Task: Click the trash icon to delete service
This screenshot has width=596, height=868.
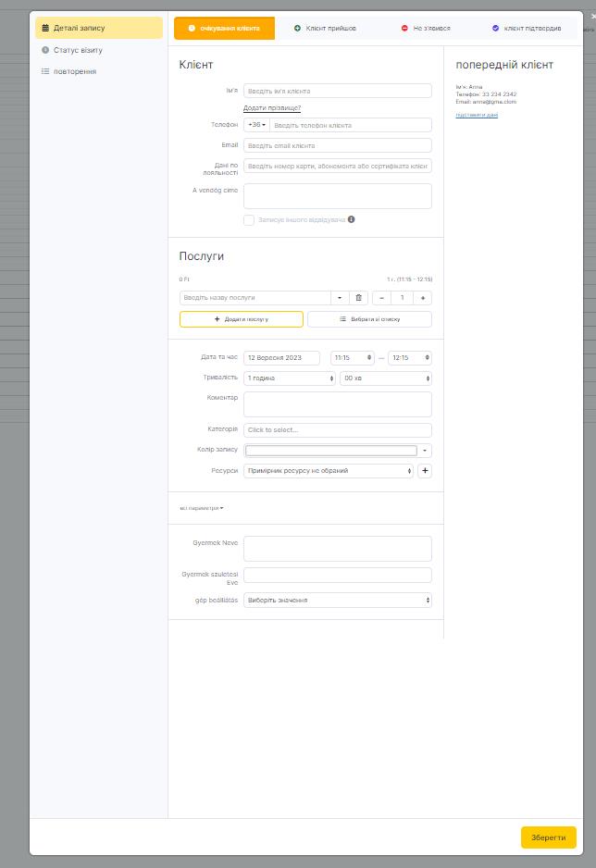Action: [x=358, y=298]
